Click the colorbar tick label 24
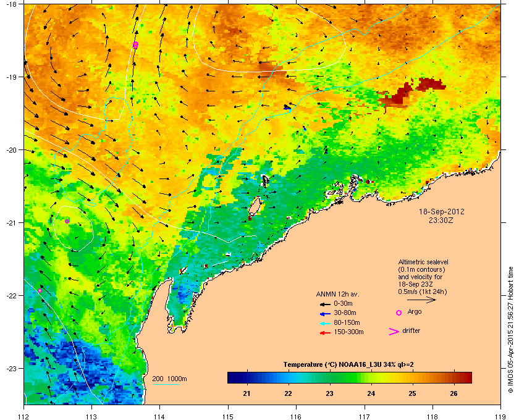This screenshot has height=420, width=519. pos(371,393)
